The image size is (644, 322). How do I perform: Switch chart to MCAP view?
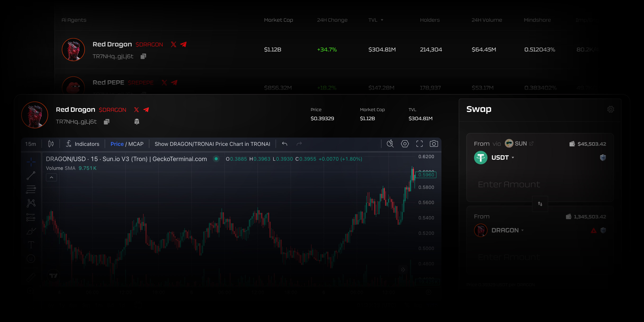(x=136, y=144)
